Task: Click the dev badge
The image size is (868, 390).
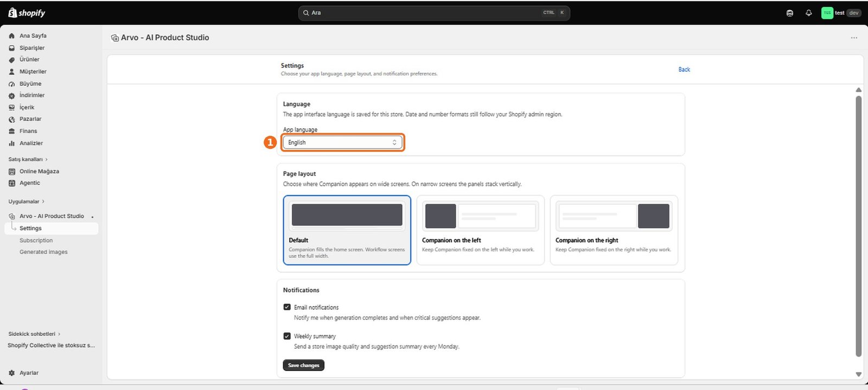Action: tap(854, 13)
